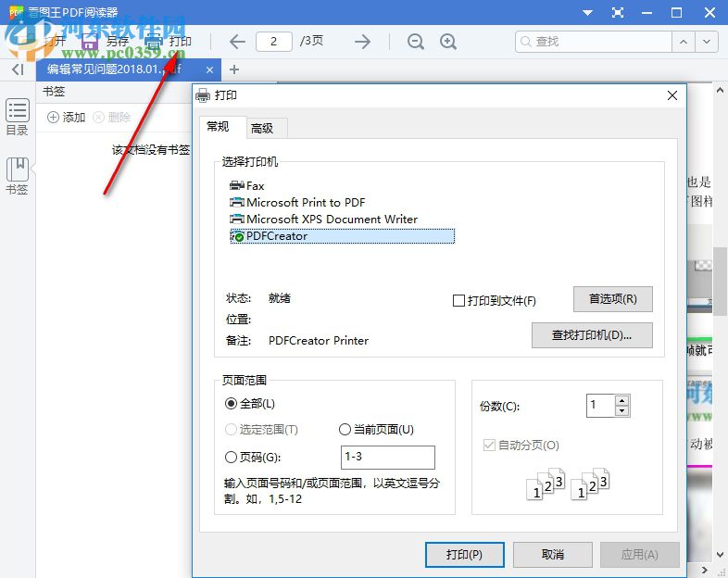Viewport: 728px width, 578px height.
Task: Close the Print dialog
Action: coord(672,95)
